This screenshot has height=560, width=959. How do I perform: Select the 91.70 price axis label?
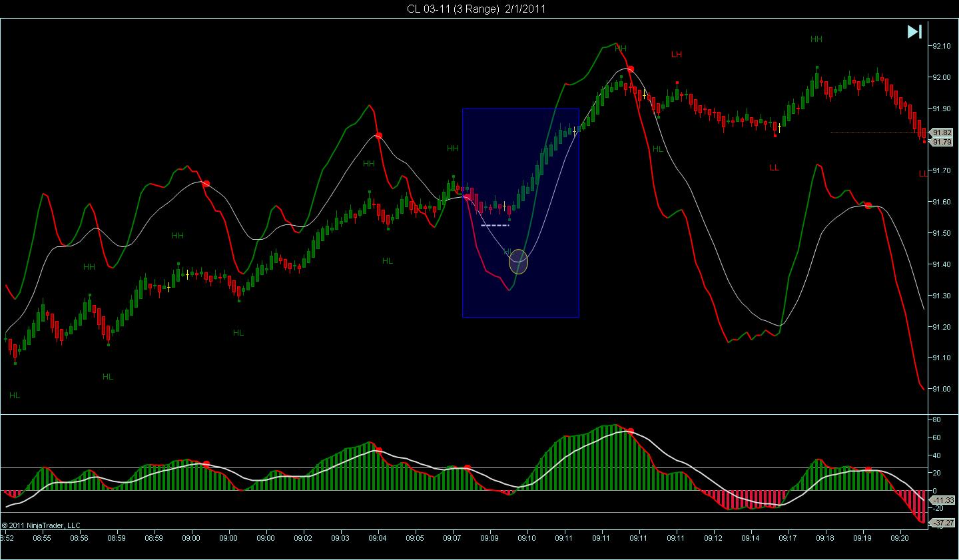point(942,170)
